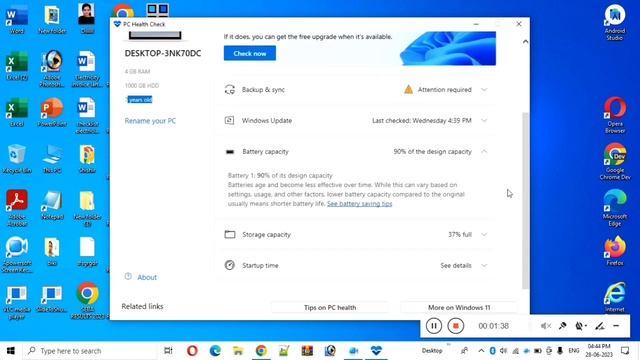Open the PowerPoint desktop shortcut
The width and height of the screenshot is (640, 360).
coord(52,112)
